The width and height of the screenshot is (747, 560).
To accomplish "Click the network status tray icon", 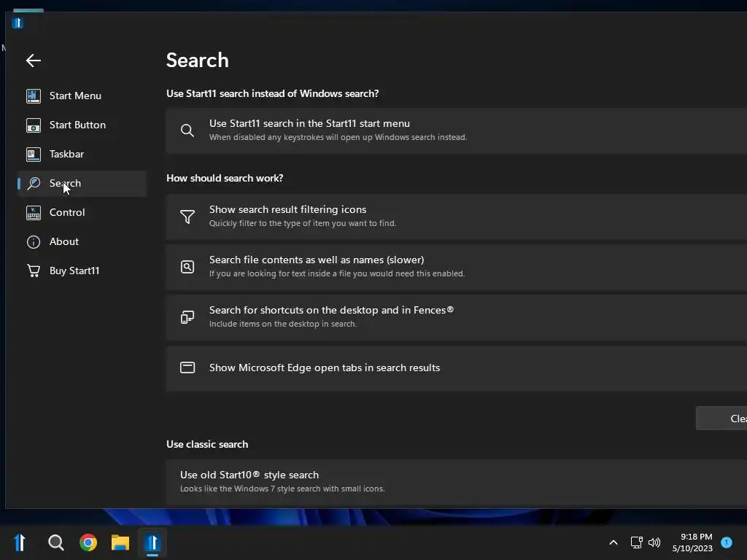I will [636, 542].
